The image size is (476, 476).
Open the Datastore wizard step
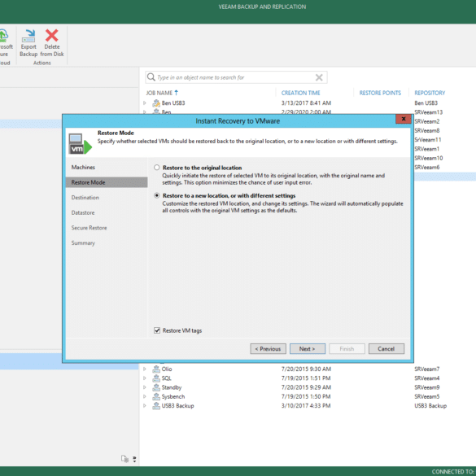point(83,213)
